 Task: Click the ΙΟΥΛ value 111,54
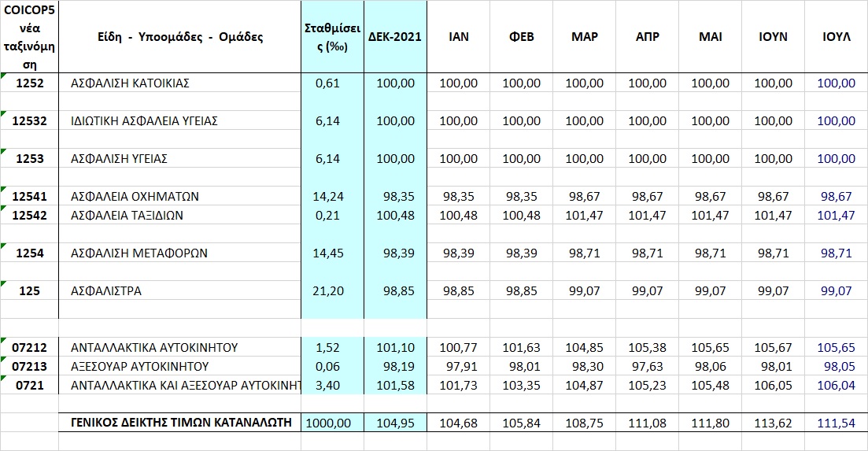[x=836, y=423]
